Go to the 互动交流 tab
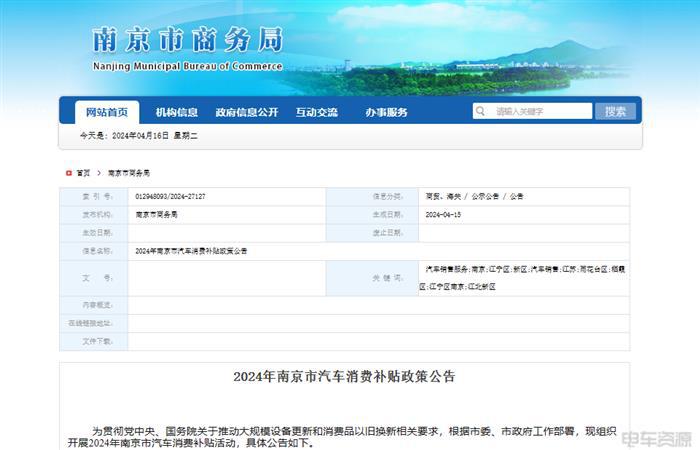Screen dimensions: 700x450 [315, 112]
